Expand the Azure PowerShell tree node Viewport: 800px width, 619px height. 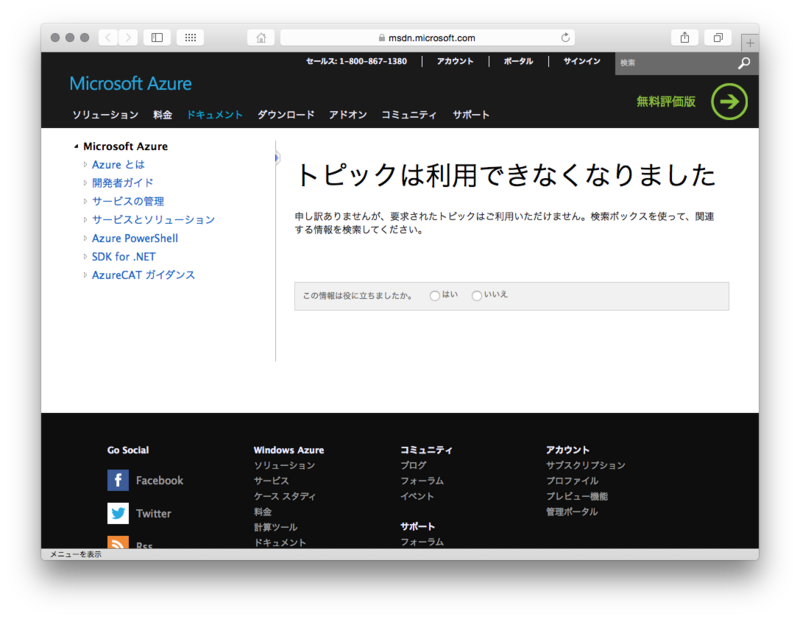tap(85, 238)
